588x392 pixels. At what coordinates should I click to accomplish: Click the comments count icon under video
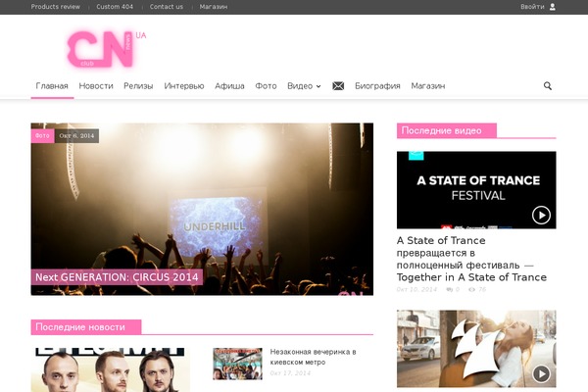pyautogui.click(x=449, y=290)
